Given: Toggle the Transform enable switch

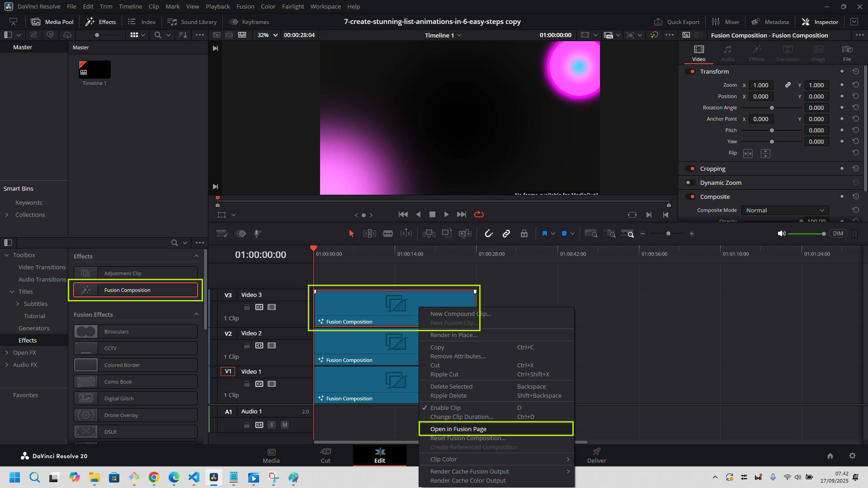Looking at the screenshot, I should click(x=690, y=71).
